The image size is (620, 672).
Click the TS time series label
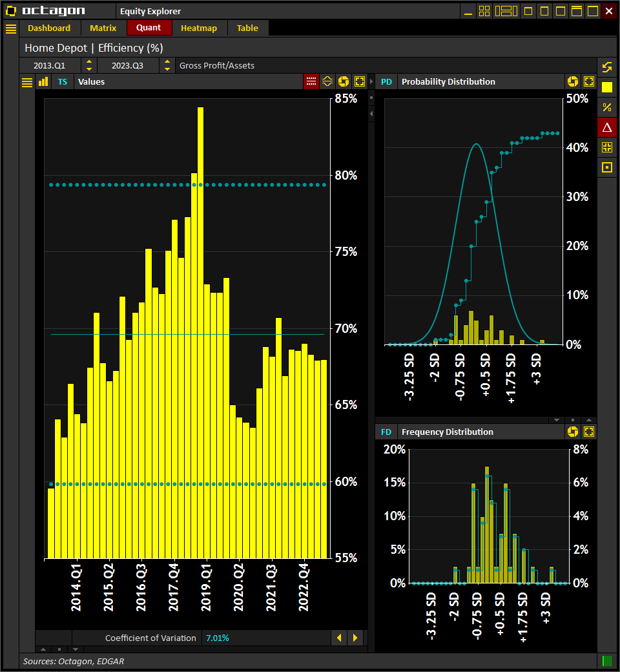[63, 82]
